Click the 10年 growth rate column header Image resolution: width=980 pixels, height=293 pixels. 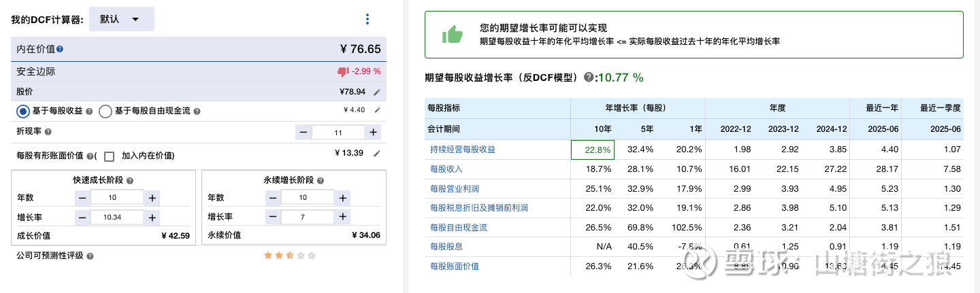602,129
